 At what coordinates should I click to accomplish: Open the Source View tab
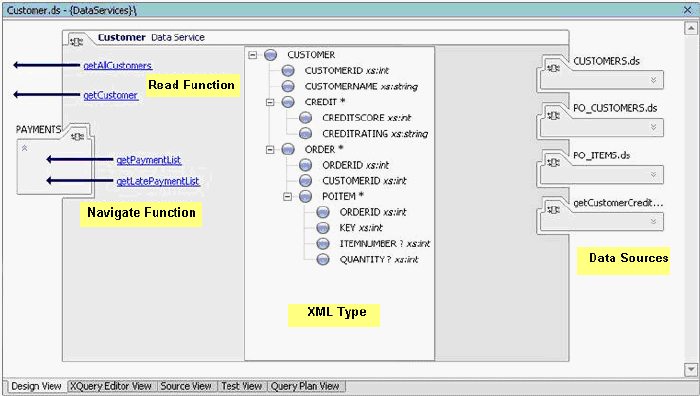186,386
